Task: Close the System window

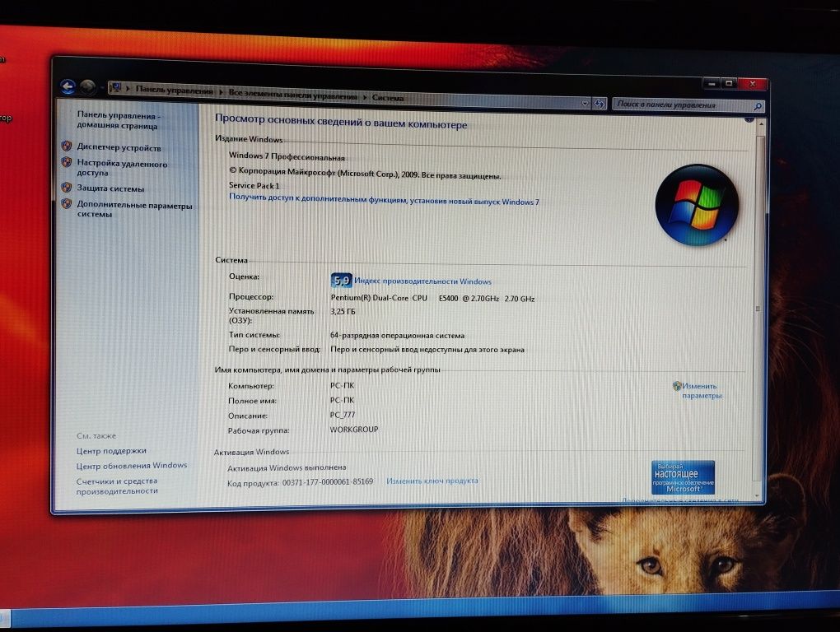Action: [x=752, y=83]
